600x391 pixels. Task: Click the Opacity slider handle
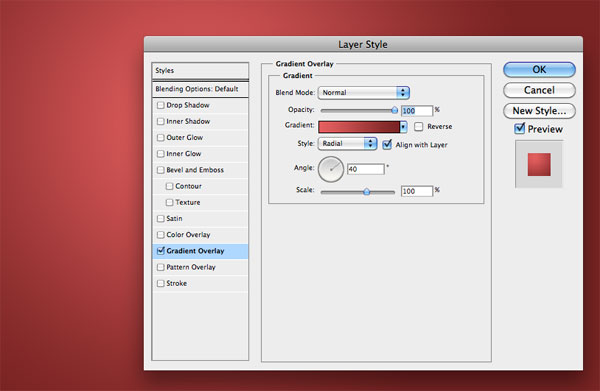pyautogui.click(x=395, y=110)
